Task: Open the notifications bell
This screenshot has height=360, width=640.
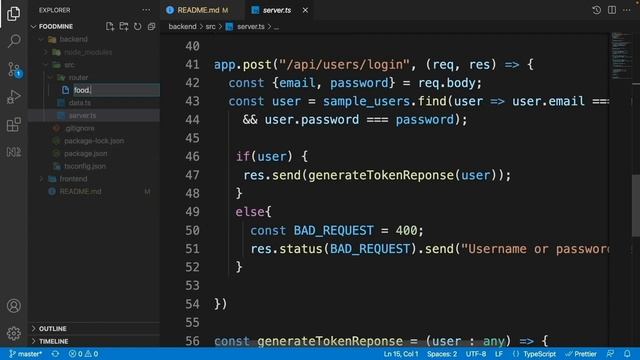Action: (627, 354)
